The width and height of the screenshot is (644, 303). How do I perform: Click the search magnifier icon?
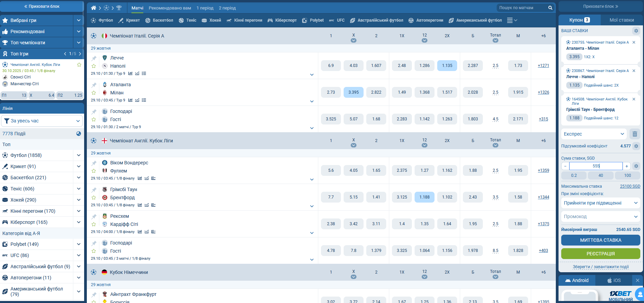click(x=550, y=8)
